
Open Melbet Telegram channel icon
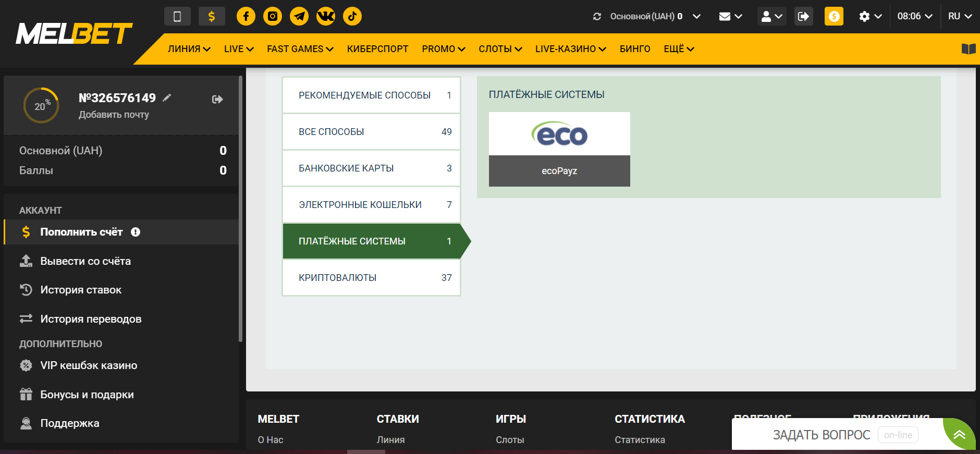pos(299,16)
